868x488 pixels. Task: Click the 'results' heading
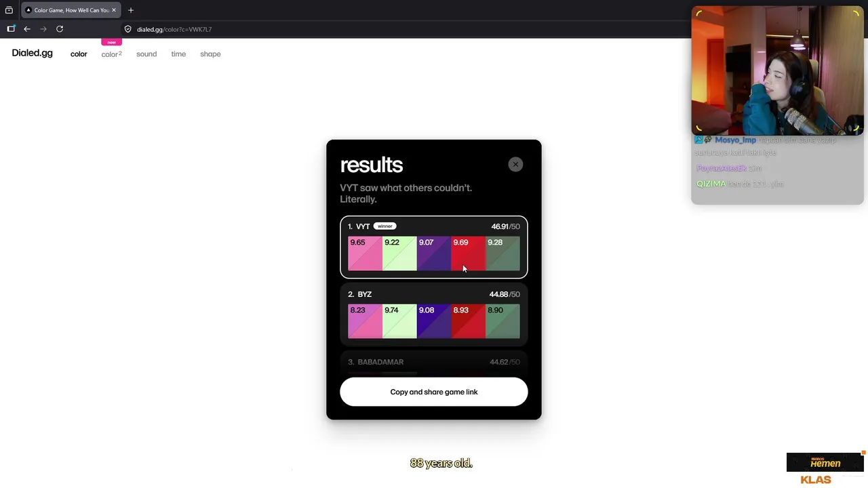point(372,165)
